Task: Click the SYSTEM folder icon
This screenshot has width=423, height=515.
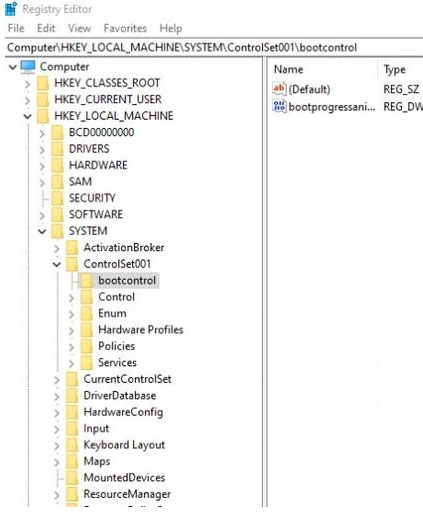Action: [57, 231]
